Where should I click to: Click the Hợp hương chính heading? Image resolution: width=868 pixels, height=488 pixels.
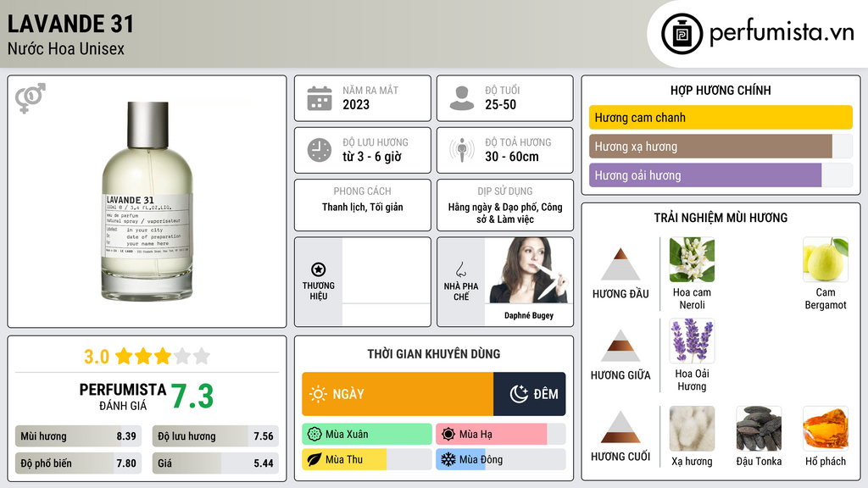point(721,90)
